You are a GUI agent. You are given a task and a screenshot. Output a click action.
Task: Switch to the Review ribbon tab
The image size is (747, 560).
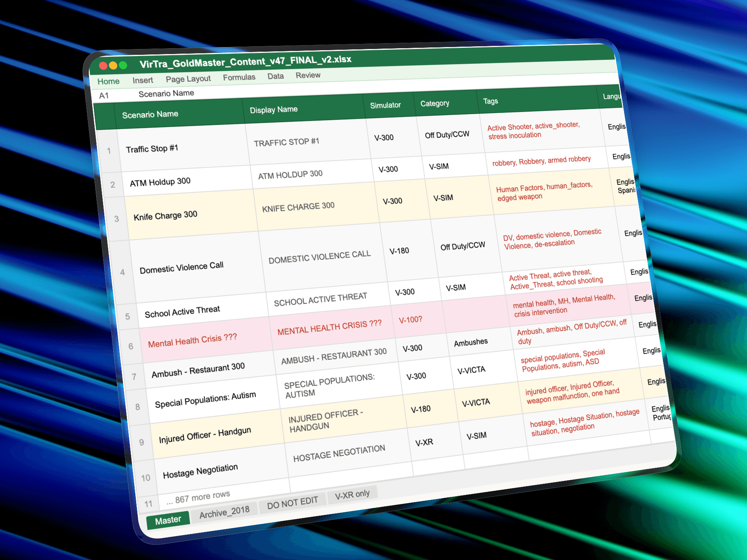[x=308, y=75]
